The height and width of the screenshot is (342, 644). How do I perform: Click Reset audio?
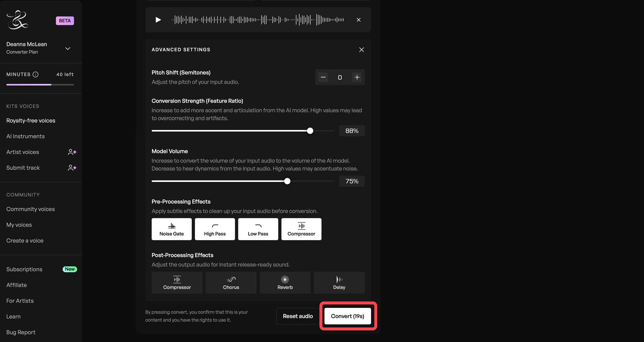[298, 316]
